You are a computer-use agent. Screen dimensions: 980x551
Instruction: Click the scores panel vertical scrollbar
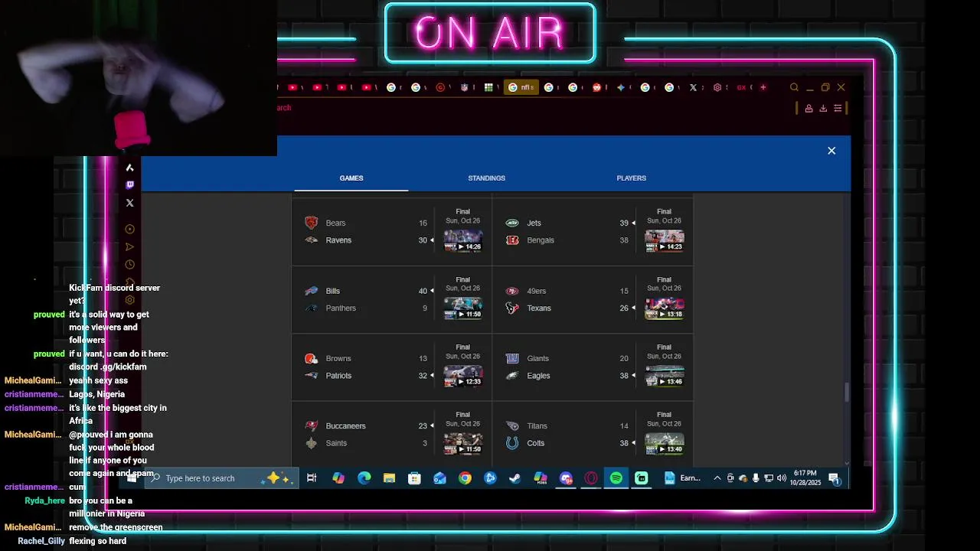pos(846,392)
